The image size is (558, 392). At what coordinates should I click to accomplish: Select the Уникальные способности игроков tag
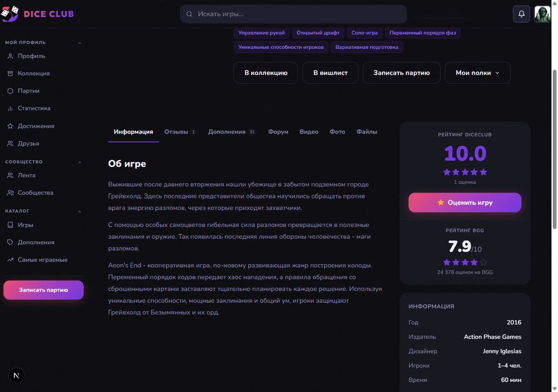[281, 47]
